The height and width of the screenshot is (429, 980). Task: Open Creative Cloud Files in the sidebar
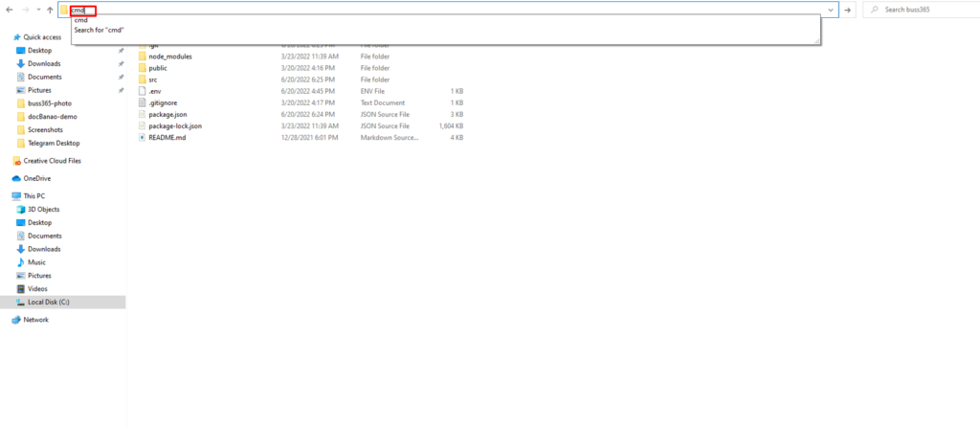click(52, 161)
